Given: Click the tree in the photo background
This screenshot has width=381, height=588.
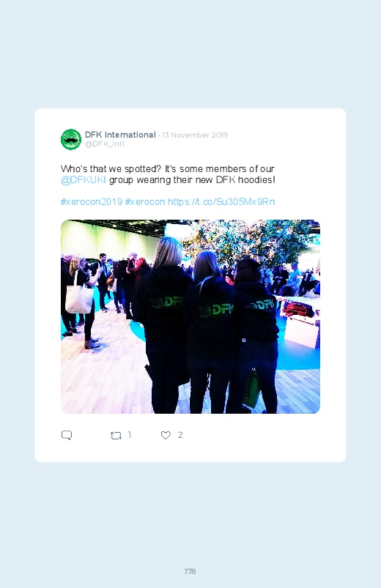Looking at the screenshot, I should click(x=250, y=241).
